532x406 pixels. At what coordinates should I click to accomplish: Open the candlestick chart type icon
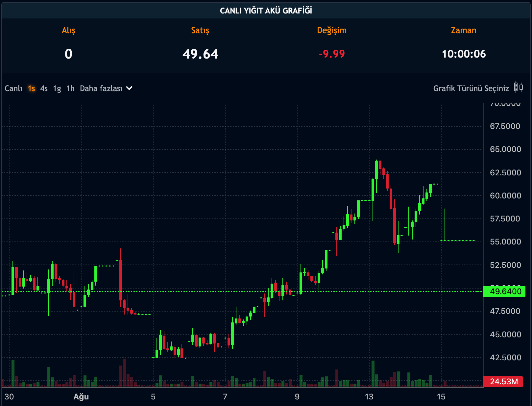point(519,87)
